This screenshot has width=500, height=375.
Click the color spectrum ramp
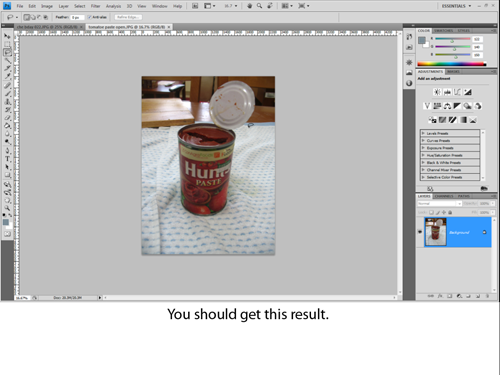point(452,64)
